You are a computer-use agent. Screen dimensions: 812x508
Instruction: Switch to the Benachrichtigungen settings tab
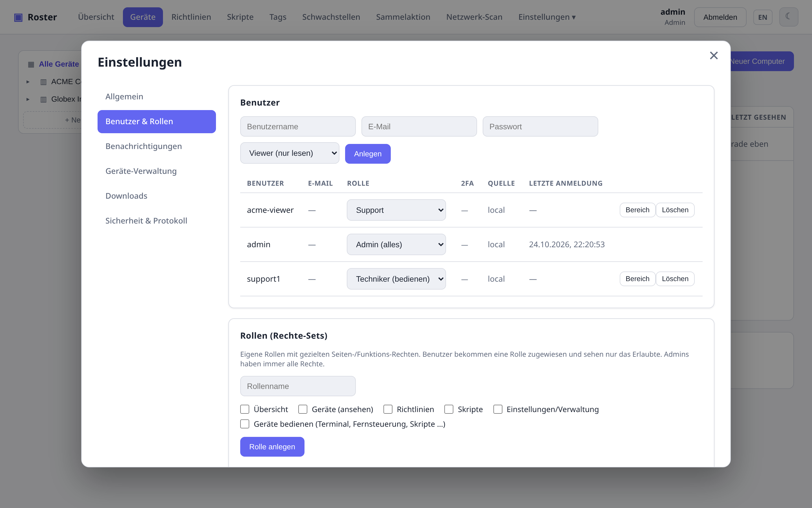tap(157, 146)
